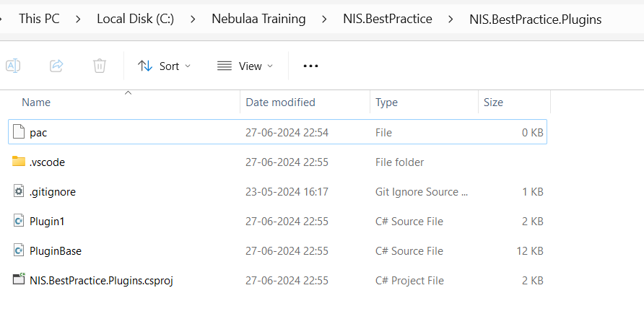Sort by Date modified column header

pyautogui.click(x=280, y=102)
